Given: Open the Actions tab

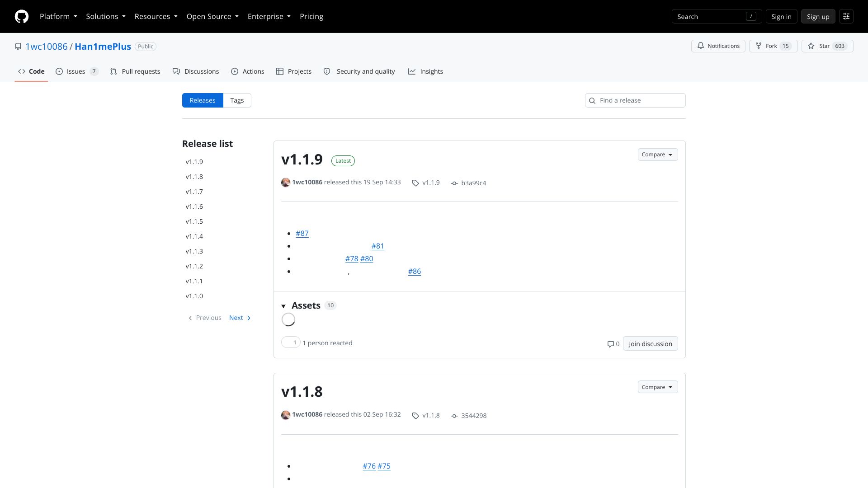Looking at the screenshot, I should (x=248, y=71).
